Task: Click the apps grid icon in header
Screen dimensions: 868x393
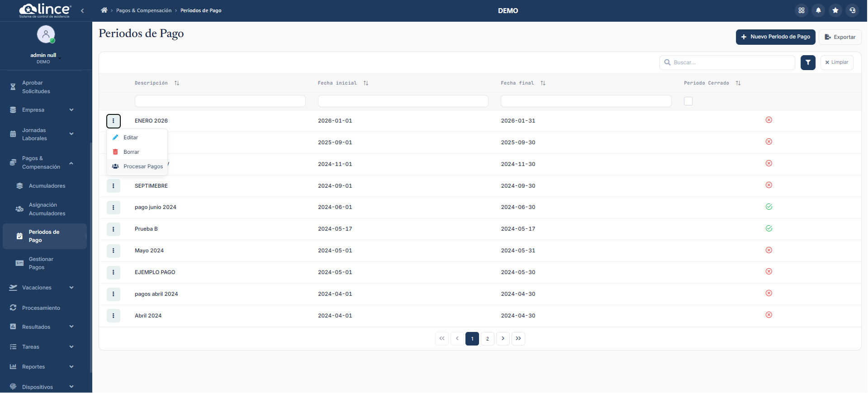Action: pos(801,10)
